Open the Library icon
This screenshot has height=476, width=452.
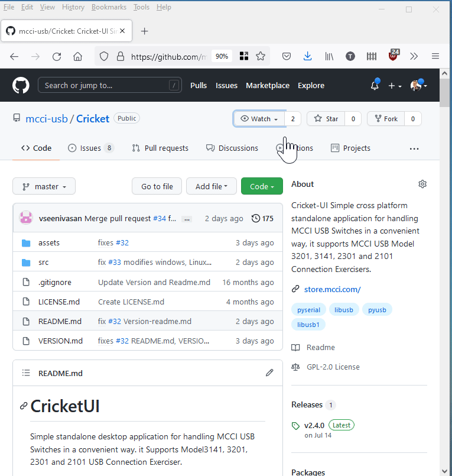(329, 56)
